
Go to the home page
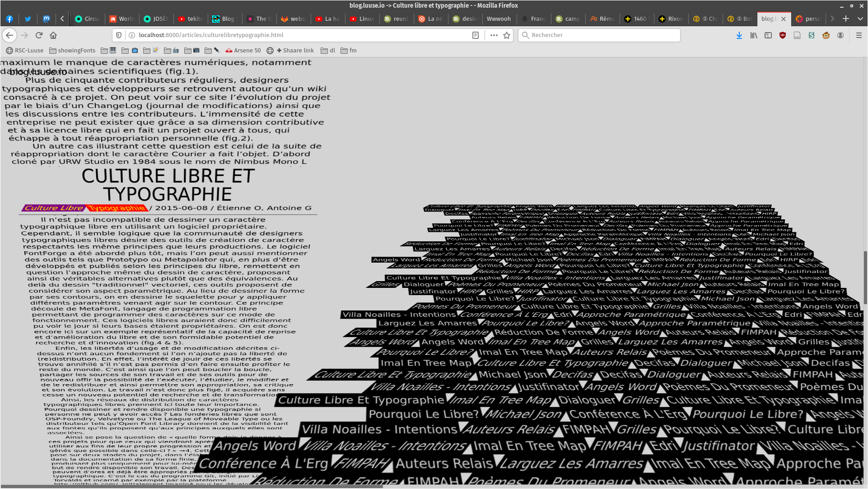click(53, 35)
